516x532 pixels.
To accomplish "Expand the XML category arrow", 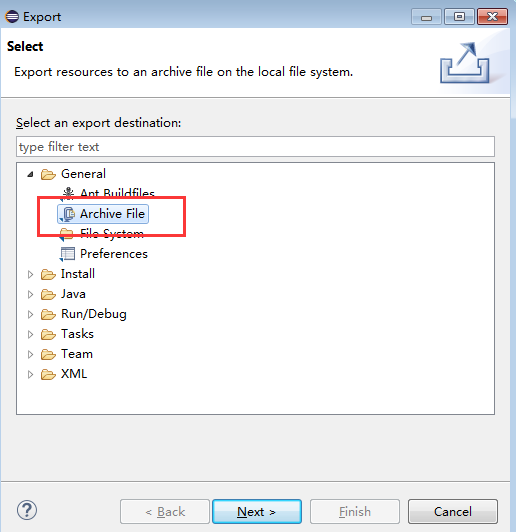I will (31, 375).
